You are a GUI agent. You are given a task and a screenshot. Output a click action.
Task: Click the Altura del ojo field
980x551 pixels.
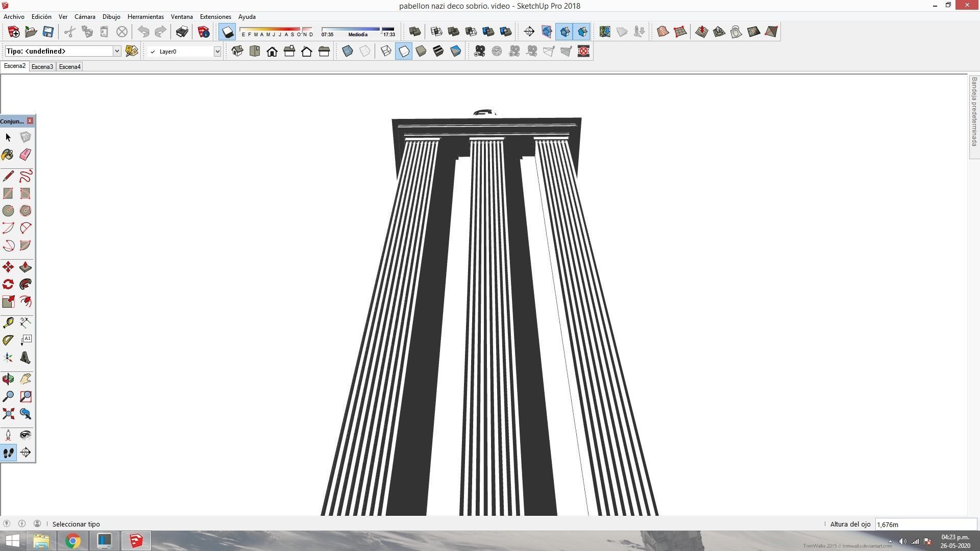click(925, 524)
